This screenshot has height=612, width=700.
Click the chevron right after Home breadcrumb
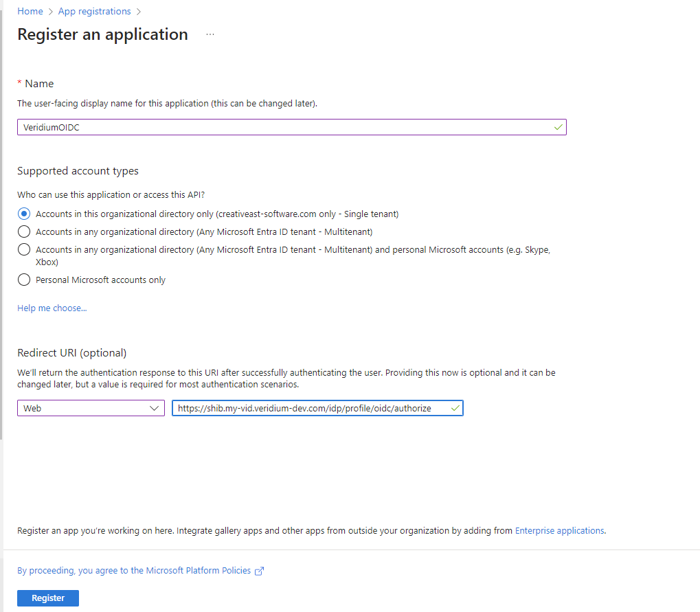pos(50,12)
